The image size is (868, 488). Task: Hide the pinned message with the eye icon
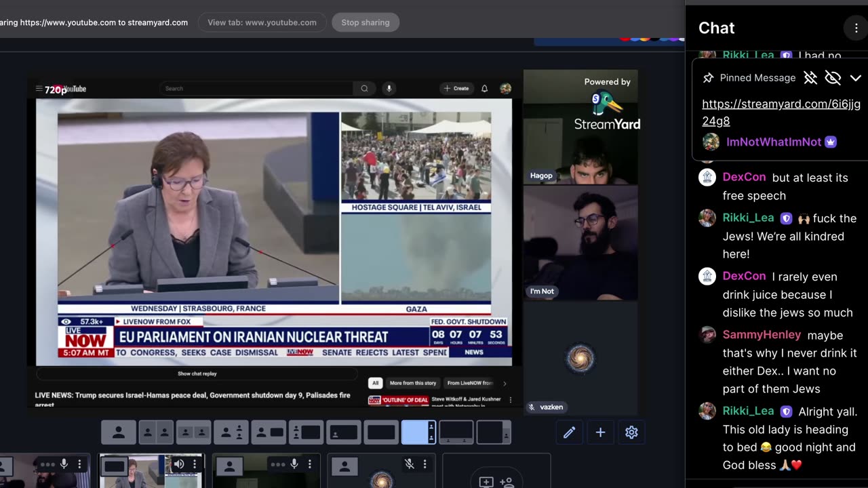pyautogui.click(x=833, y=78)
